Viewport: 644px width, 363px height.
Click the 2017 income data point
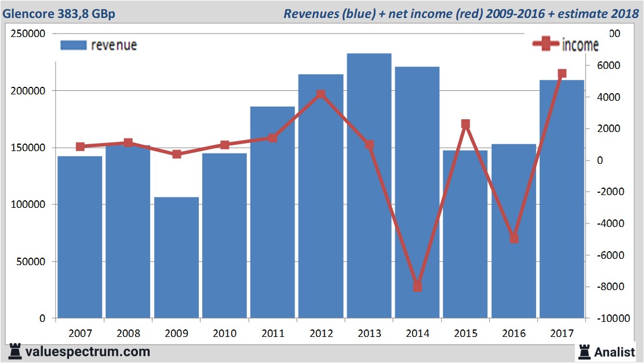click(x=562, y=74)
